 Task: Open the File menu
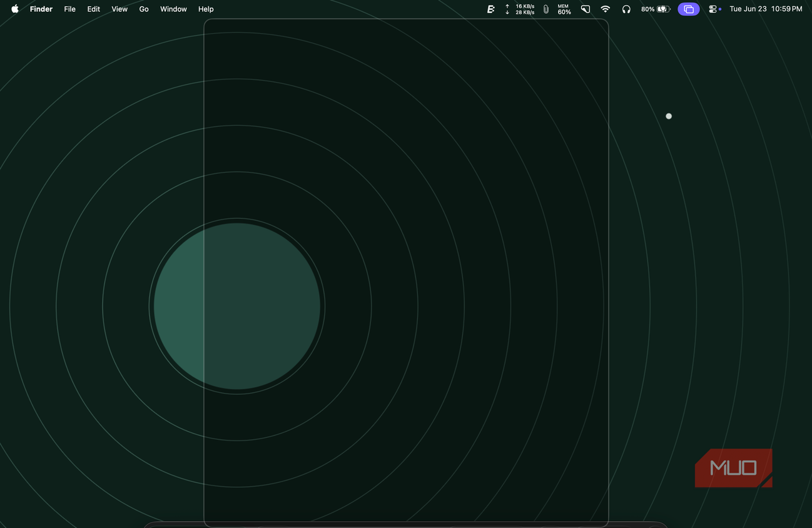[70, 9]
